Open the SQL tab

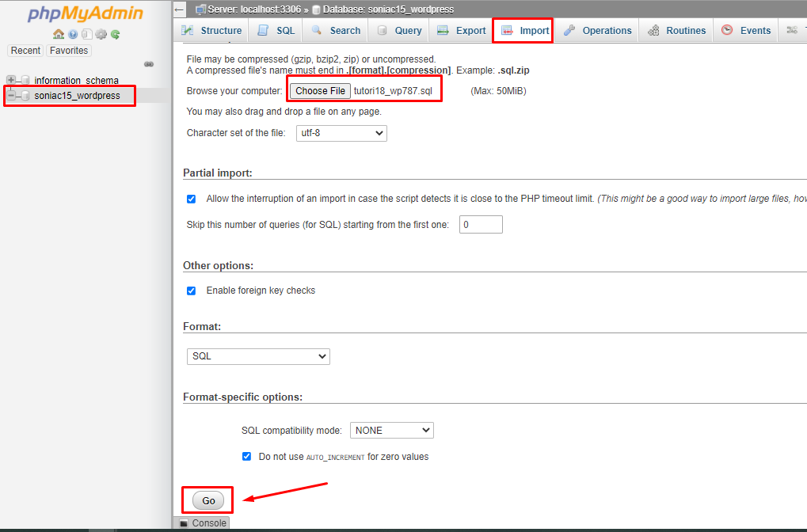tap(276, 30)
